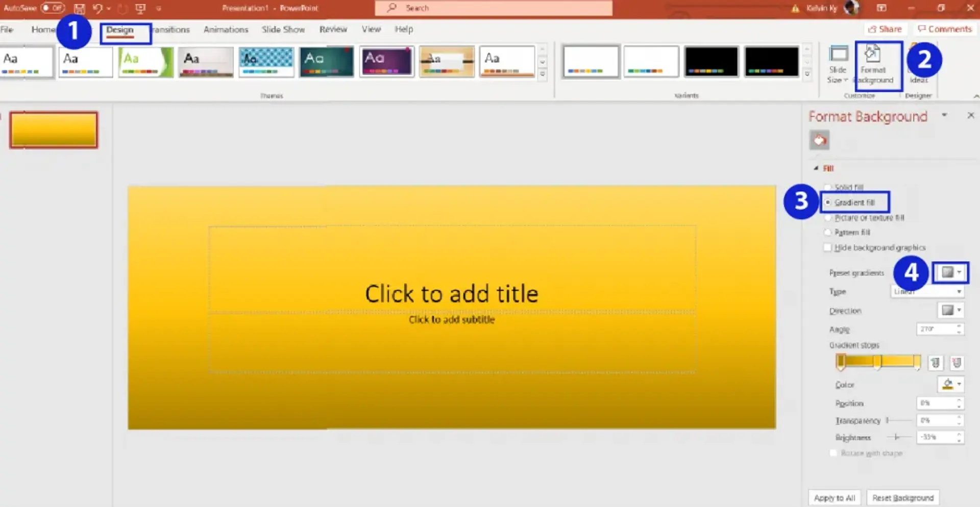Select the Gradient fill radio button

828,202
